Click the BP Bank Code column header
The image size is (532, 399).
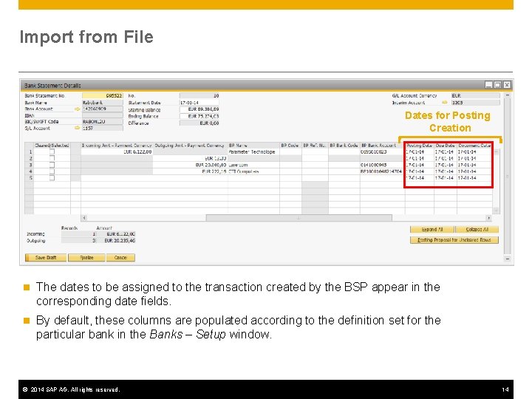click(x=344, y=146)
